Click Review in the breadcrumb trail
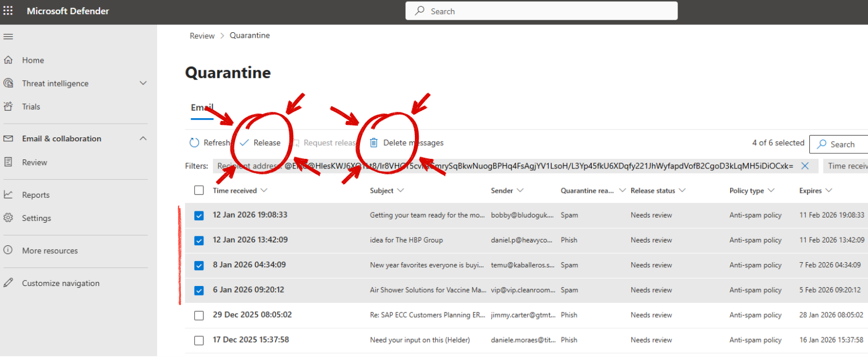Viewport: 868px width, 360px height. click(x=202, y=35)
